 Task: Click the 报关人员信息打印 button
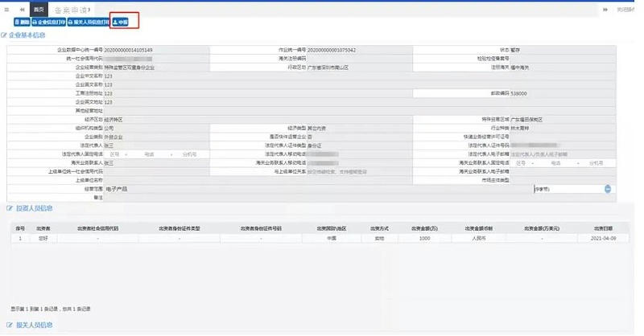(89, 23)
